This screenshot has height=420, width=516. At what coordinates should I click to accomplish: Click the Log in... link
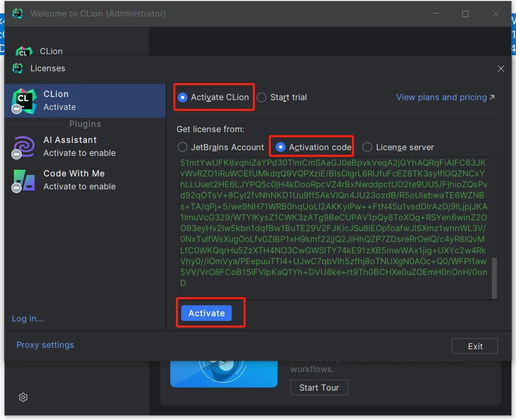[28, 318]
